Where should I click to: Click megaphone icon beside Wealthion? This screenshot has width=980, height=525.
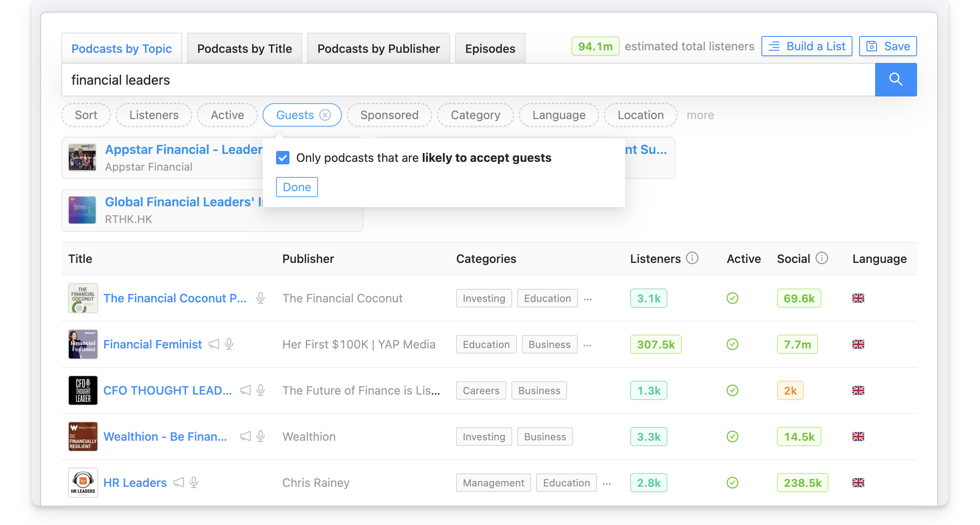[x=245, y=437]
